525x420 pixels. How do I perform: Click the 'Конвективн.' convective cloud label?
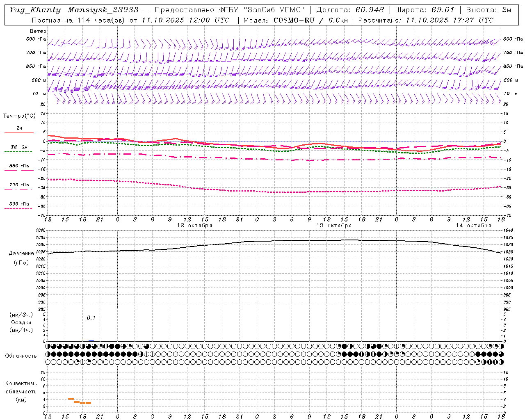(21, 383)
